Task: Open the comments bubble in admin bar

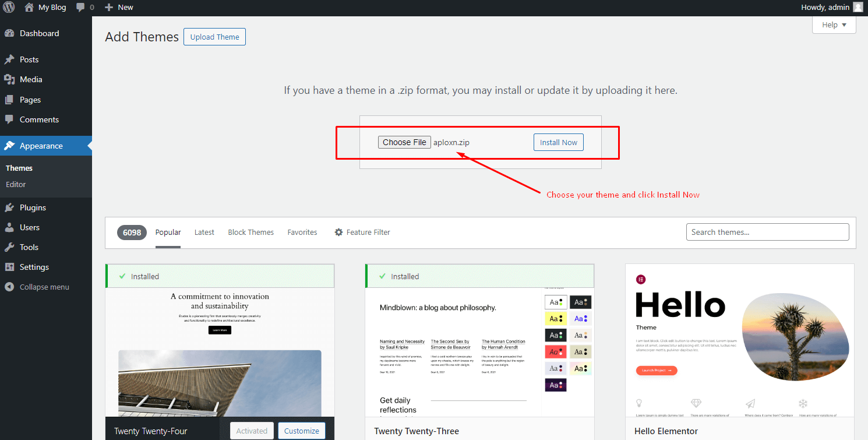Action: [80, 8]
